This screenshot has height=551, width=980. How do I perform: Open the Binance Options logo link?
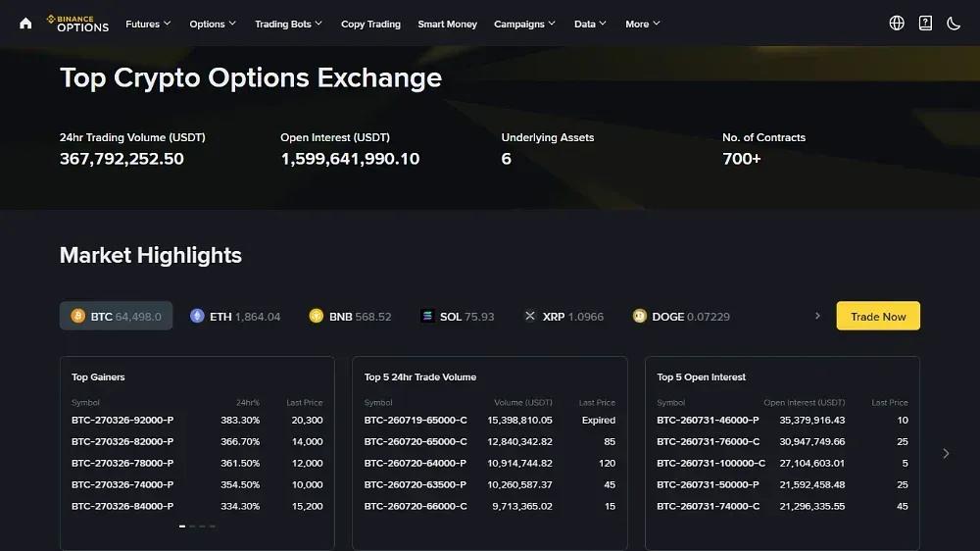(77, 24)
